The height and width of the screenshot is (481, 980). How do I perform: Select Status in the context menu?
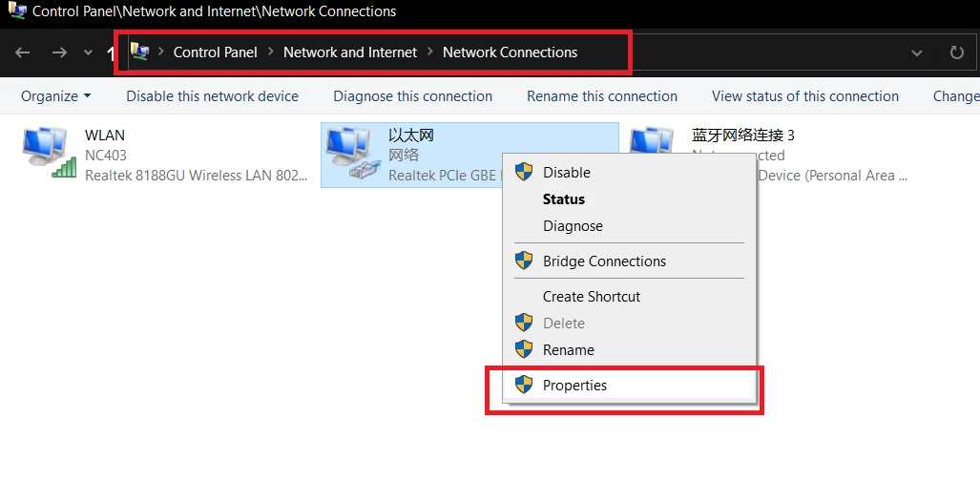click(563, 199)
